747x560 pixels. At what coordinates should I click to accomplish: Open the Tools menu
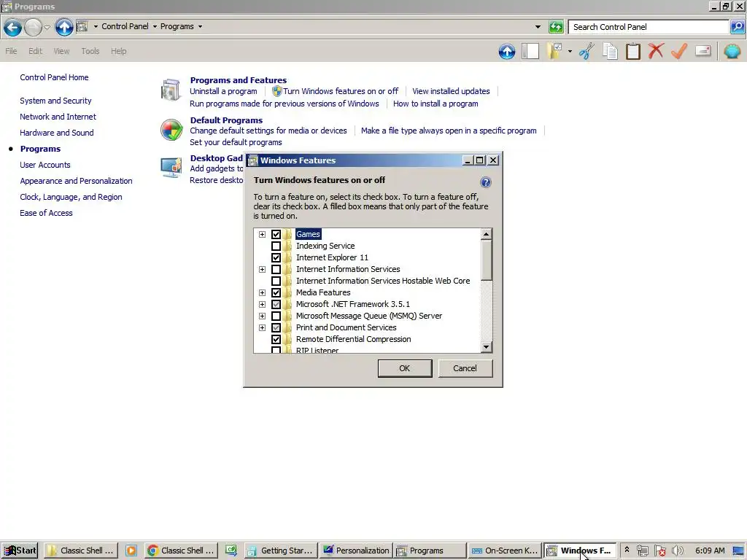coord(90,51)
